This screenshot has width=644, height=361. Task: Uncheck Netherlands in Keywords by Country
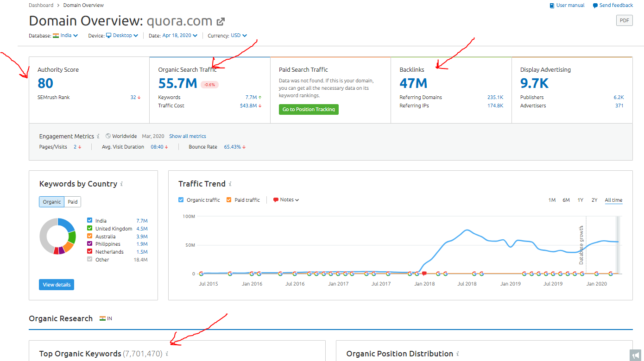click(x=90, y=252)
